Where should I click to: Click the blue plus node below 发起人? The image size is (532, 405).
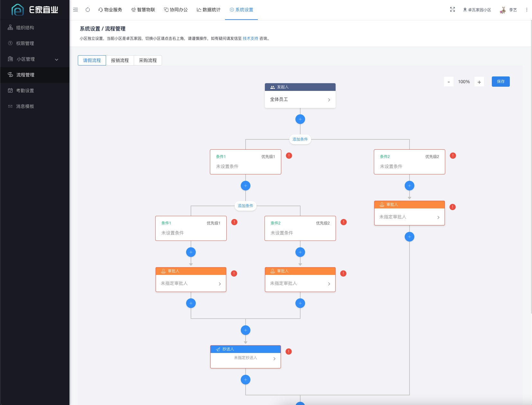[x=300, y=119]
